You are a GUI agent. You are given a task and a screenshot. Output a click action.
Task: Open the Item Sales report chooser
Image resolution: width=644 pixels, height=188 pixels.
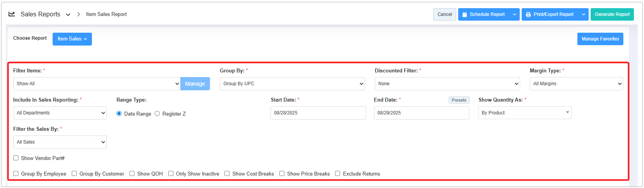[72, 39]
